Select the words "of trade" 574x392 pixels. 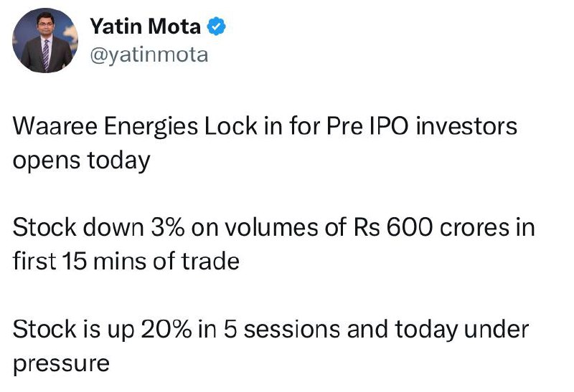click(x=196, y=262)
